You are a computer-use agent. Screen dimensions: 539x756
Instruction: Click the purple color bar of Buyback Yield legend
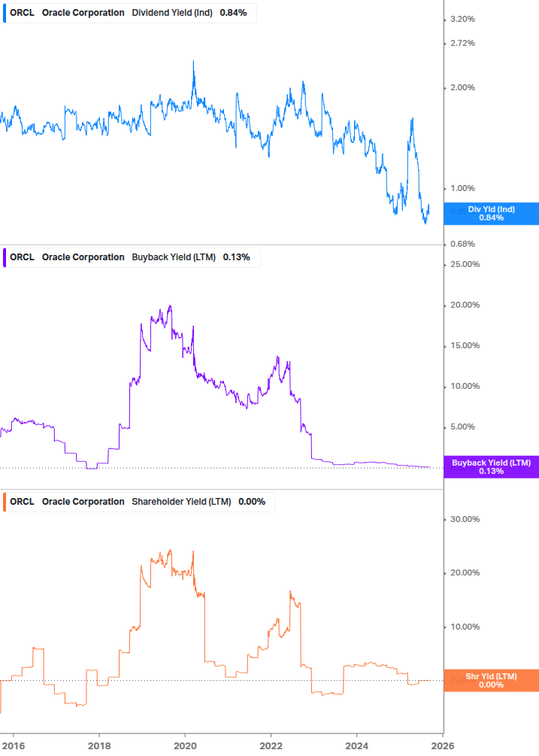5,257
